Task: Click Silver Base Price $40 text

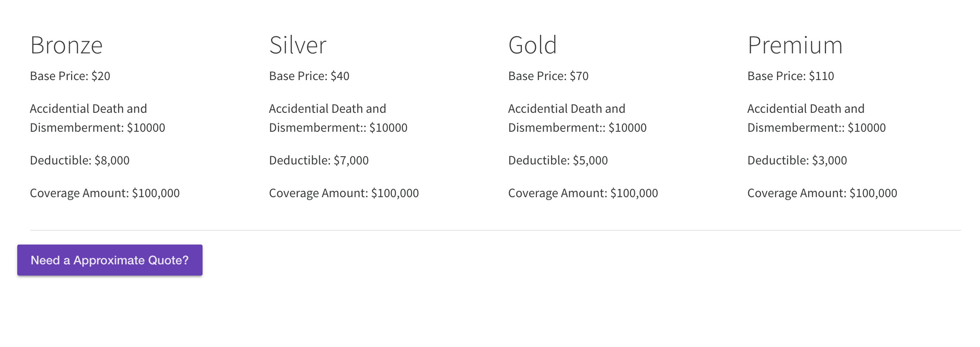Action: (309, 76)
